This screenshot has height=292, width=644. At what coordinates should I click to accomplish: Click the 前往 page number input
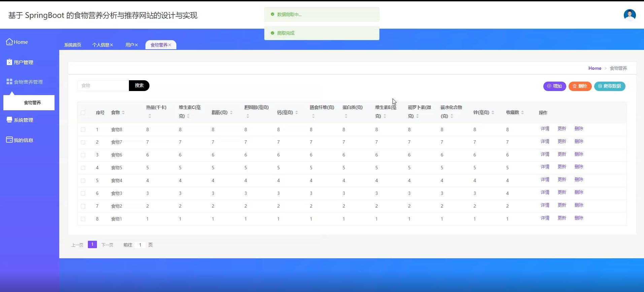[140, 245]
